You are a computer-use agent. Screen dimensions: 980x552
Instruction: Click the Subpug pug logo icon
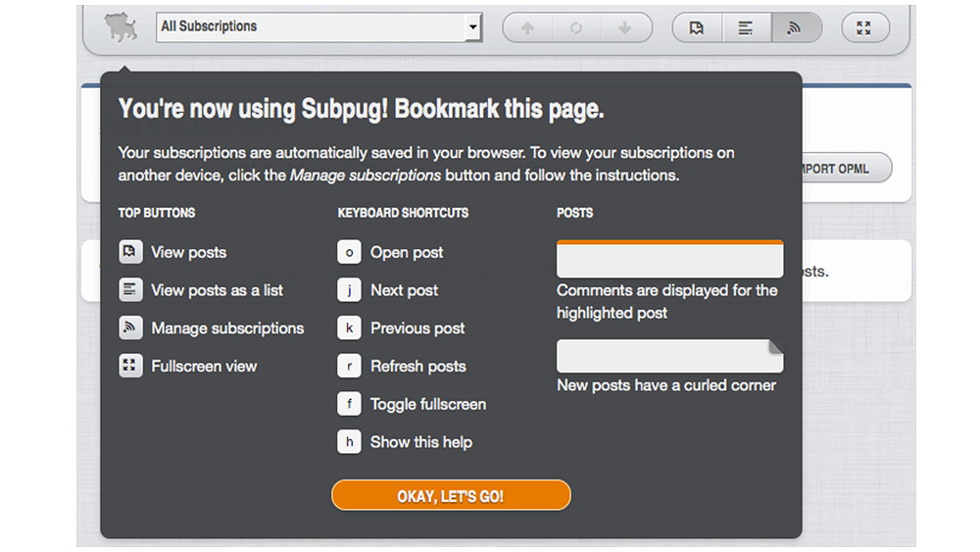(x=122, y=26)
